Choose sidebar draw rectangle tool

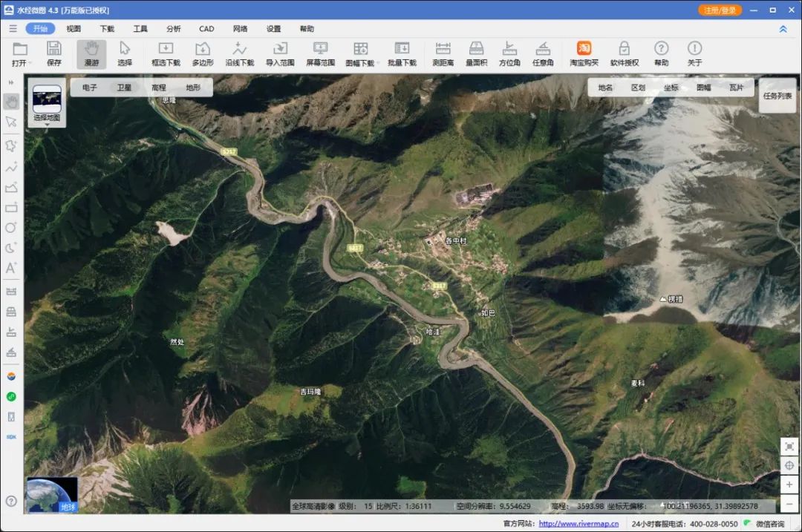pos(11,208)
